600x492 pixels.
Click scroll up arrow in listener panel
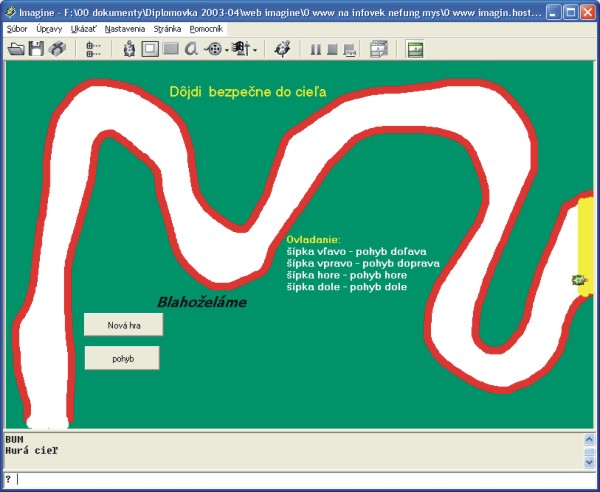(589, 439)
